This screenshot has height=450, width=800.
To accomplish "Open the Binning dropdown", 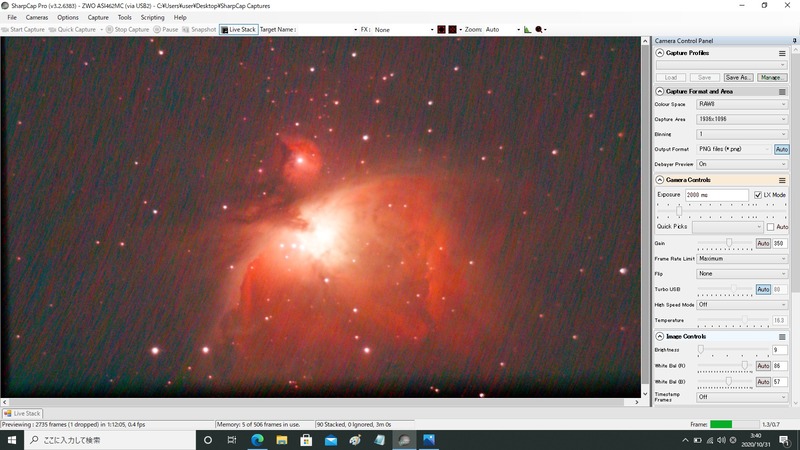I will (742, 134).
